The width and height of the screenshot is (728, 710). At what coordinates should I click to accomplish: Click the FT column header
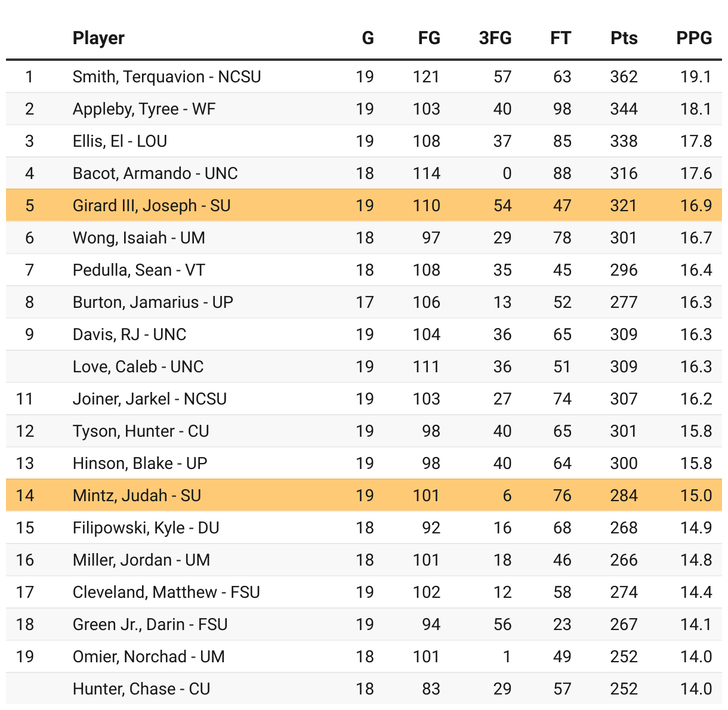tap(560, 38)
